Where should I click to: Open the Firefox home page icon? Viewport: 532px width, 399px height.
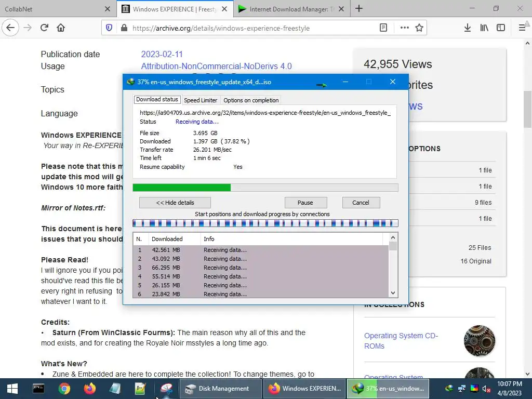[61, 28]
